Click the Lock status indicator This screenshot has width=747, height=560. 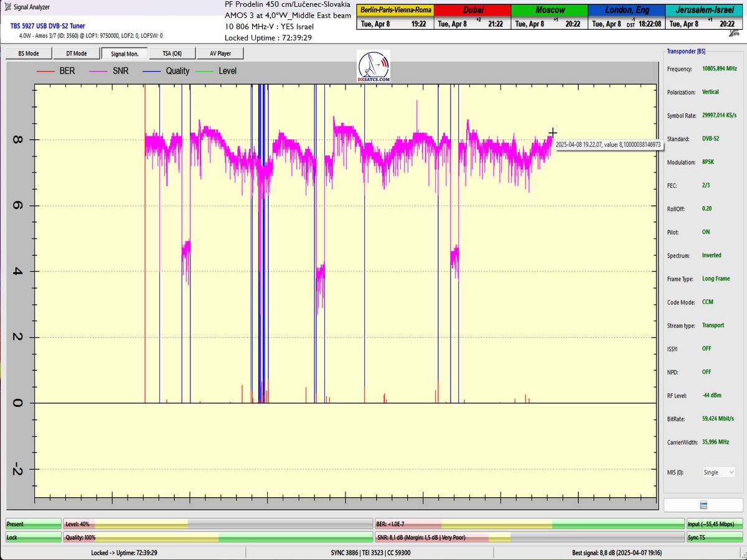34,538
